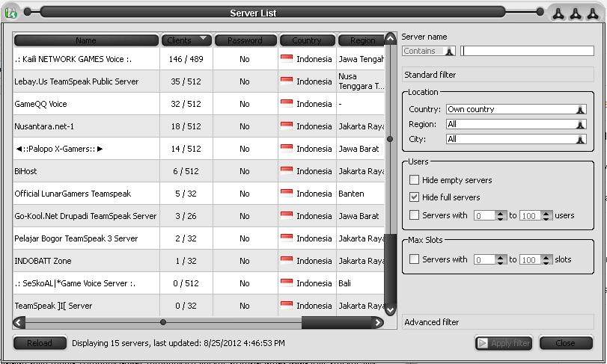Click the Displaying 15 servers status text
The height and width of the screenshot is (364, 607).
tap(178, 343)
